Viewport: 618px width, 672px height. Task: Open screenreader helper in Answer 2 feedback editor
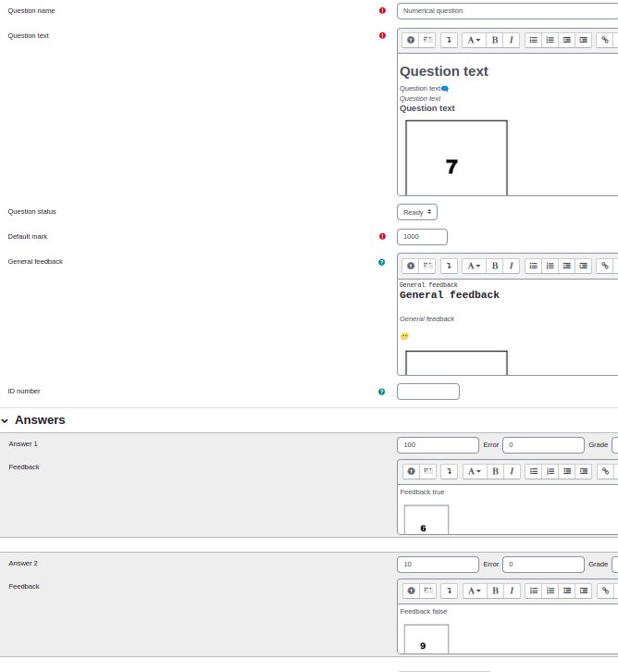click(427, 591)
